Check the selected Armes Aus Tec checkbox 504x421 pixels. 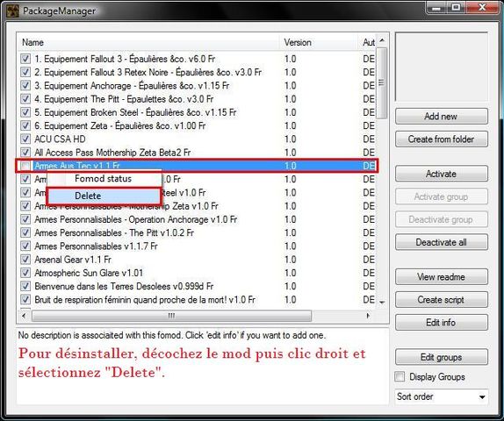(25, 166)
